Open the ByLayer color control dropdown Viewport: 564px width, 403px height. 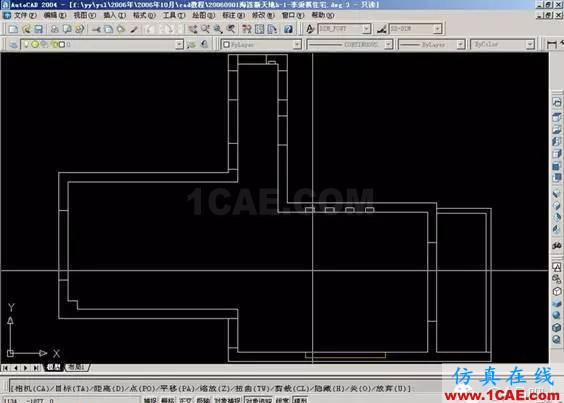[x=297, y=45]
